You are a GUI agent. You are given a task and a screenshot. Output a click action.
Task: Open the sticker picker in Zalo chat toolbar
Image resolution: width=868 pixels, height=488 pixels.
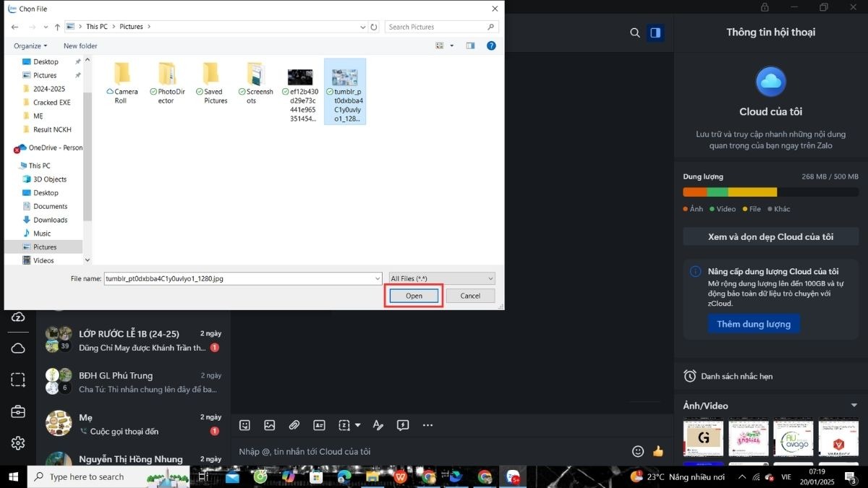(x=244, y=425)
